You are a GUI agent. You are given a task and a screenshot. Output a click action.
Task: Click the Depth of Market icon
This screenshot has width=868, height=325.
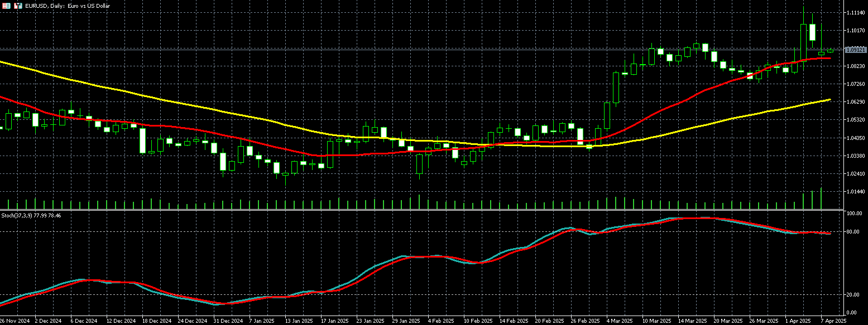18,6
